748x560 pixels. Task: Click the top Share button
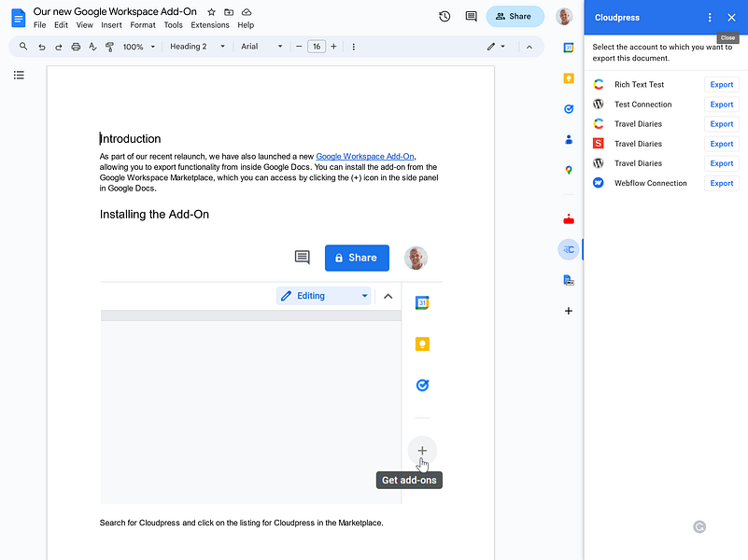click(515, 17)
